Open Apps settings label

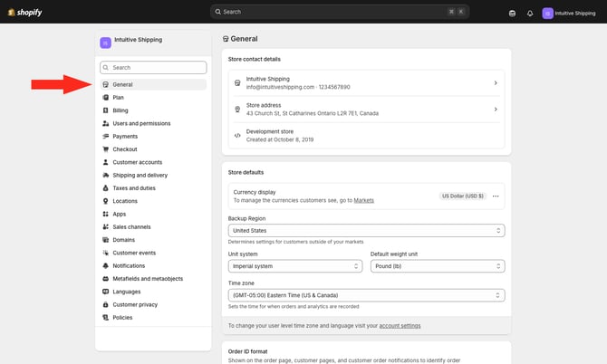[120, 215]
